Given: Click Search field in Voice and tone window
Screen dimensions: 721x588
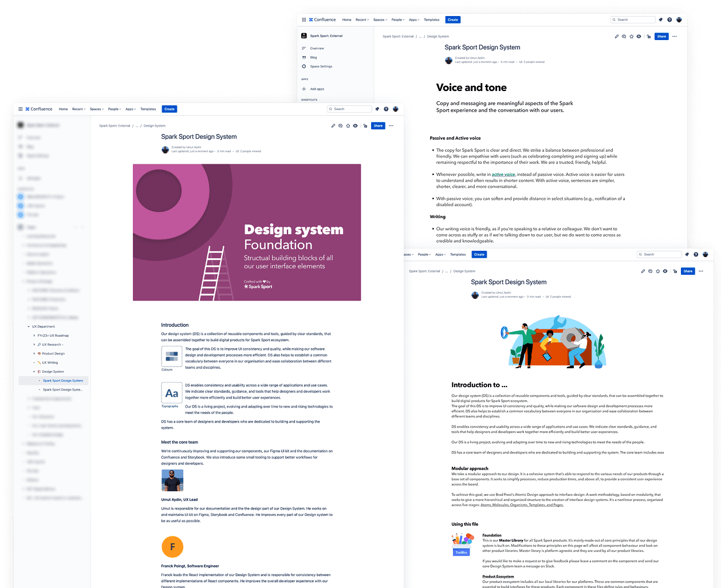Looking at the screenshot, I should (633, 19).
